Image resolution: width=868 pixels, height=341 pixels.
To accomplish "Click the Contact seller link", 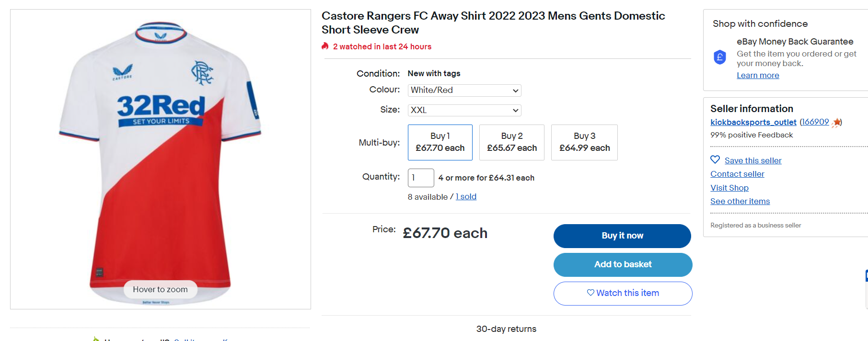I will coord(737,174).
